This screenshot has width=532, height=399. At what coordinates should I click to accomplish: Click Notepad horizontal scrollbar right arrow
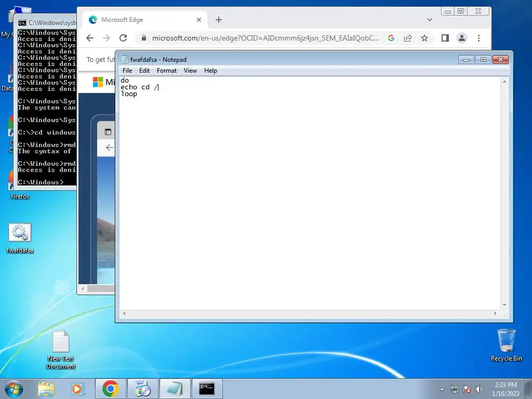(x=495, y=313)
